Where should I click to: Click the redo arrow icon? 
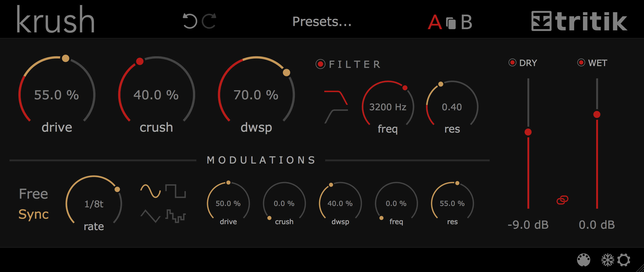(210, 21)
